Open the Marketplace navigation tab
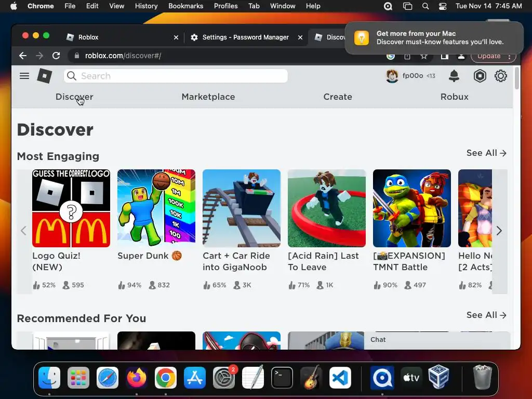The width and height of the screenshot is (532, 399). tap(208, 97)
